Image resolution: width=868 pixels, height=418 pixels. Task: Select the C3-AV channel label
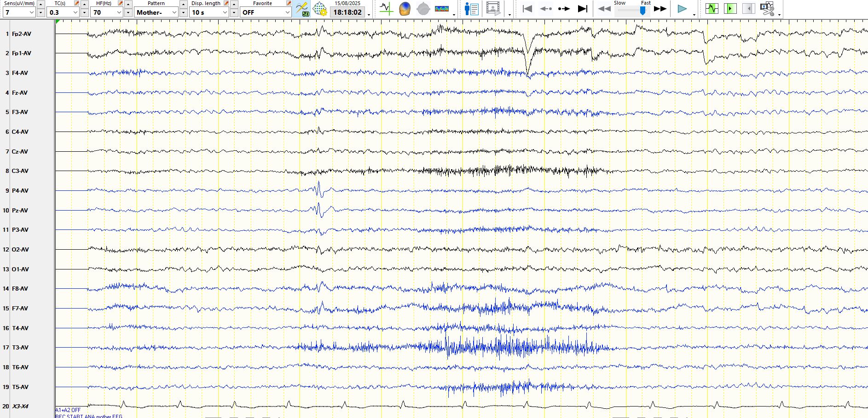tap(20, 171)
